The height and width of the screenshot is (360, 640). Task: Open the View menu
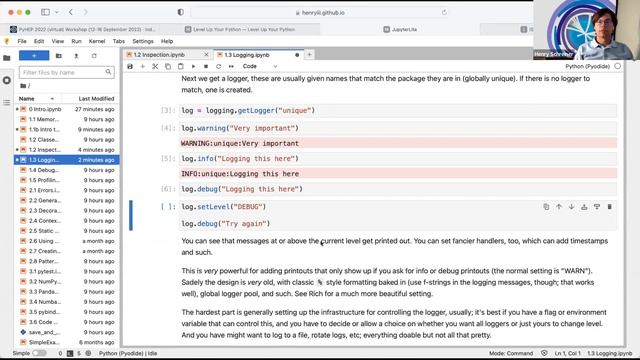[58, 41]
